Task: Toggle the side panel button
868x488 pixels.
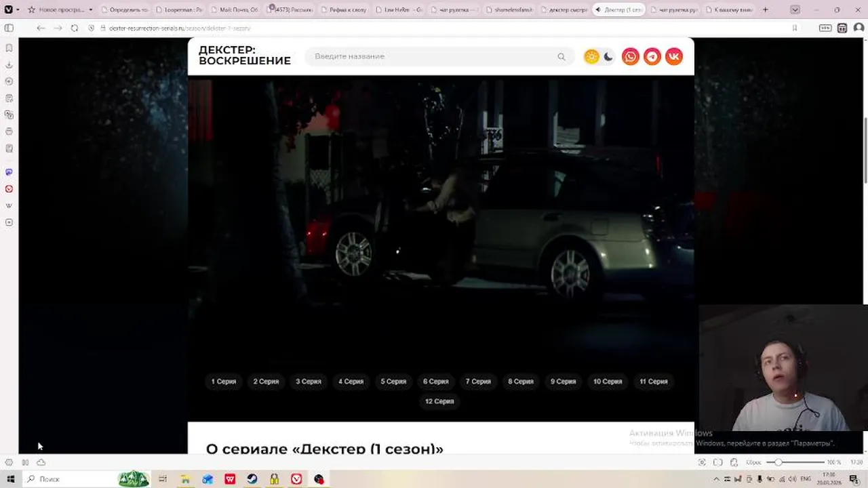Action: click(9, 28)
